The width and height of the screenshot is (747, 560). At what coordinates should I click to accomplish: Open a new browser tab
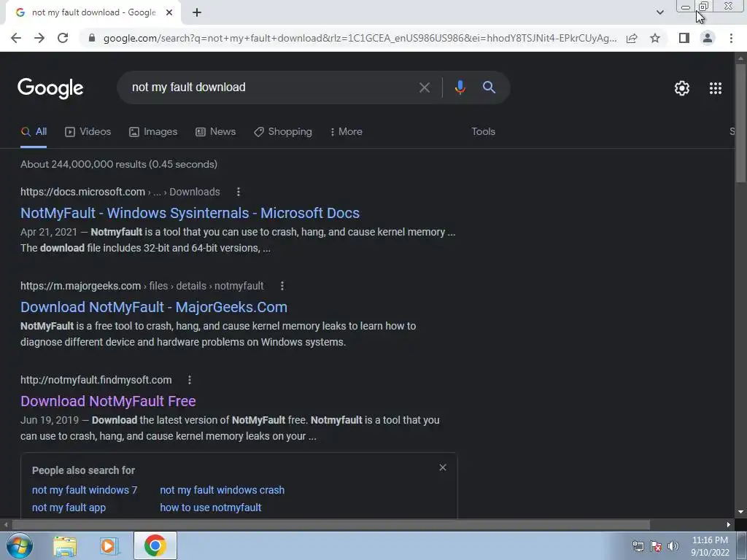click(197, 13)
